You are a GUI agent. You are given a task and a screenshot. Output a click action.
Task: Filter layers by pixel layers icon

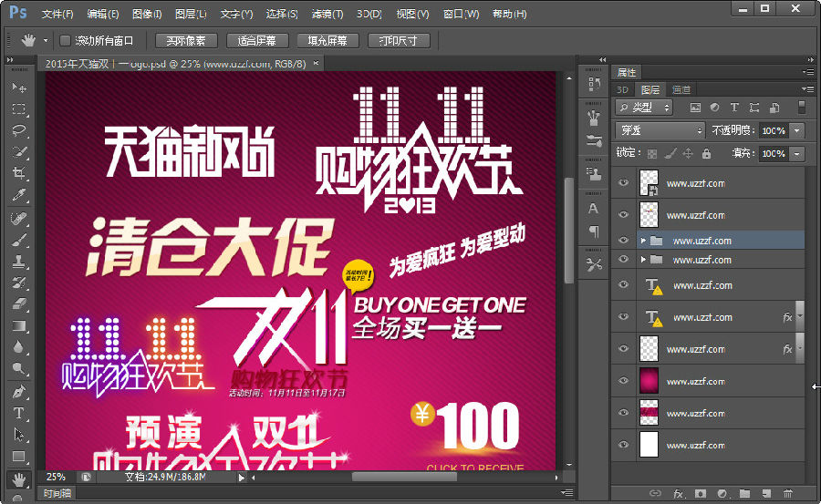coord(695,108)
